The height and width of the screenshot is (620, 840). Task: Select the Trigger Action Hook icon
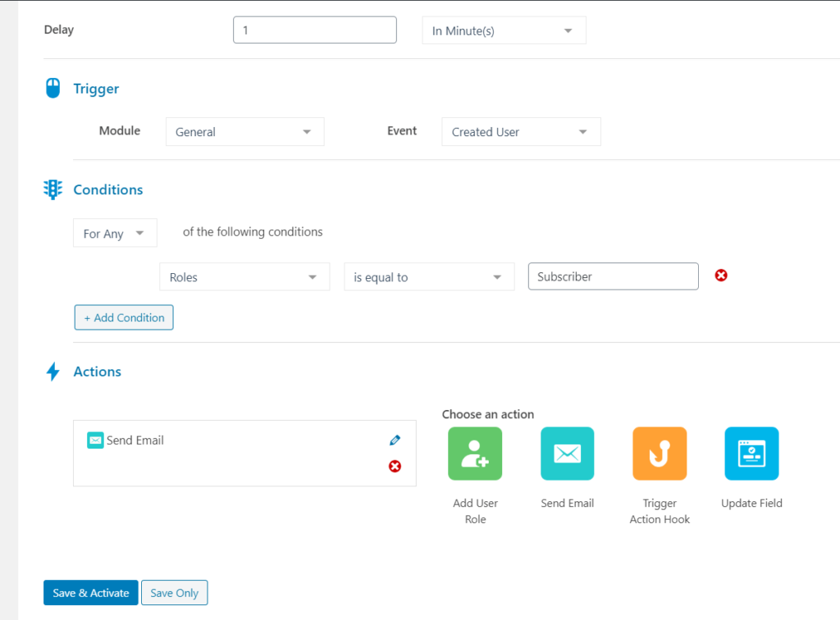tap(660, 454)
